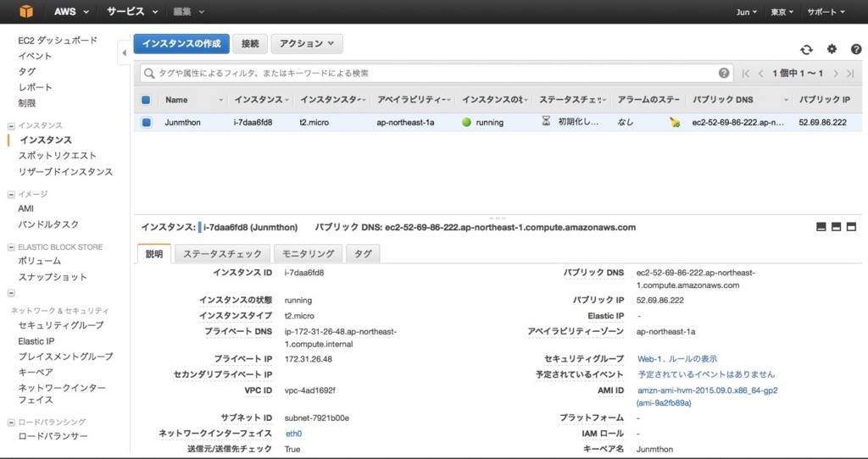Image resolution: width=868 pixels, height=459 pixels.
Task: Click the 接続 connect button
Action: click(x=250, y=44)
